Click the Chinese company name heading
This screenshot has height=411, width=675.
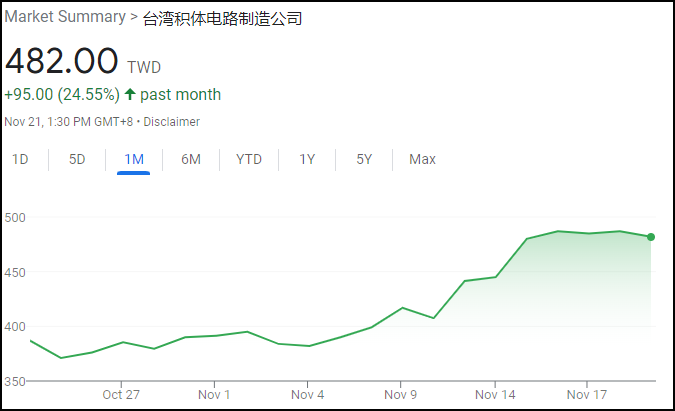tap(222, 19)
